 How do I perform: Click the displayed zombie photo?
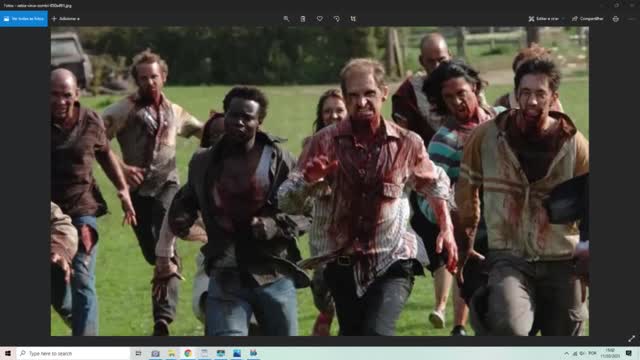pos(320,181)
